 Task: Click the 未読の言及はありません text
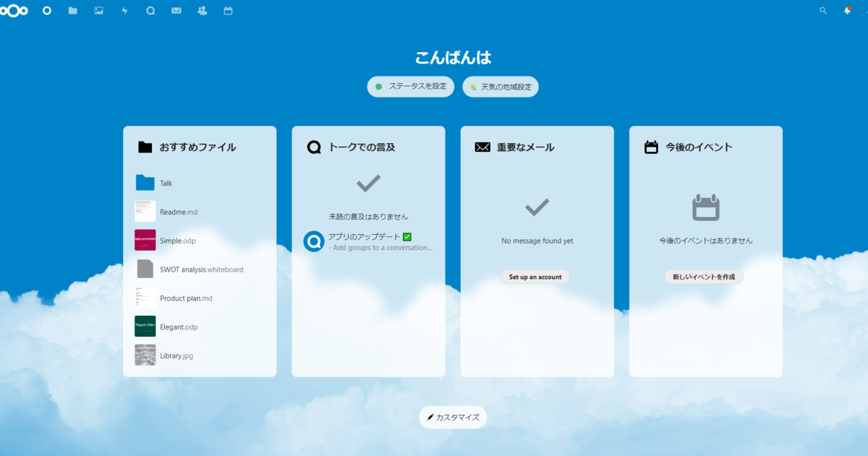pos(368,216)
